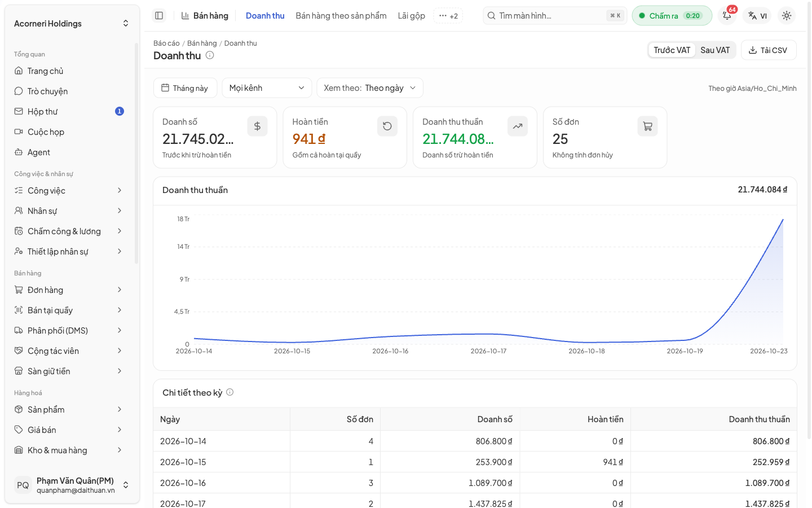Expand the Nhân sự sidebar group
Image resolution: width=812 pixels, height=508 pixels.
click(x=69, y=211)
